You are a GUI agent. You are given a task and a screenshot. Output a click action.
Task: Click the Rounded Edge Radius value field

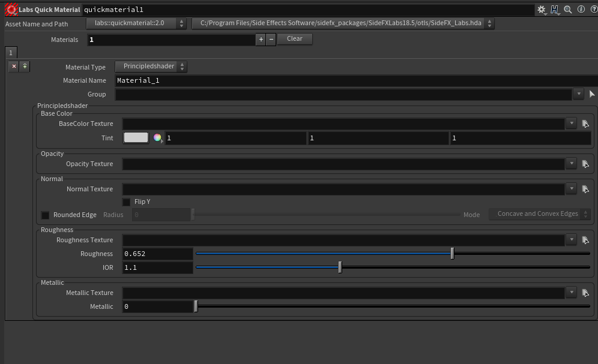161,215
